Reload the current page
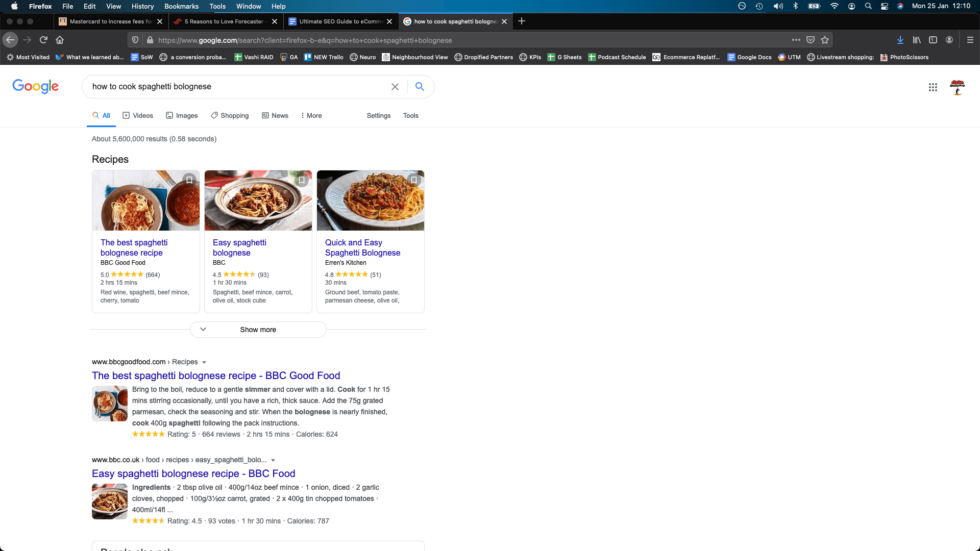980x551 pixels. point(43,40)
